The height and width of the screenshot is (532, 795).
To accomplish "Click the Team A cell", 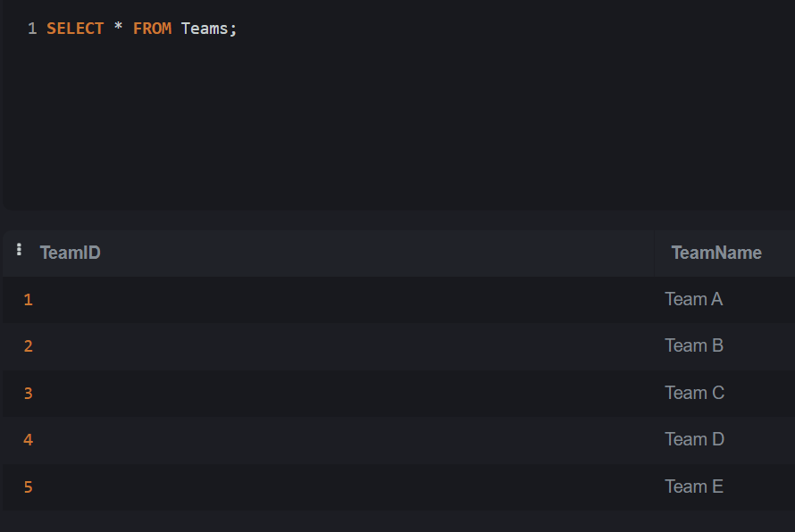I will click(725, 299).
